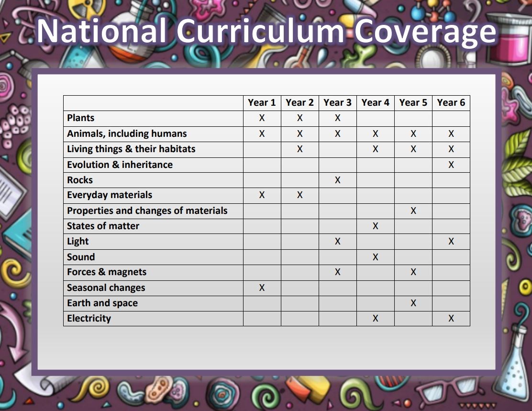Click the X for Properties and changes Year 5
The image size is (532, 411).
413,211
